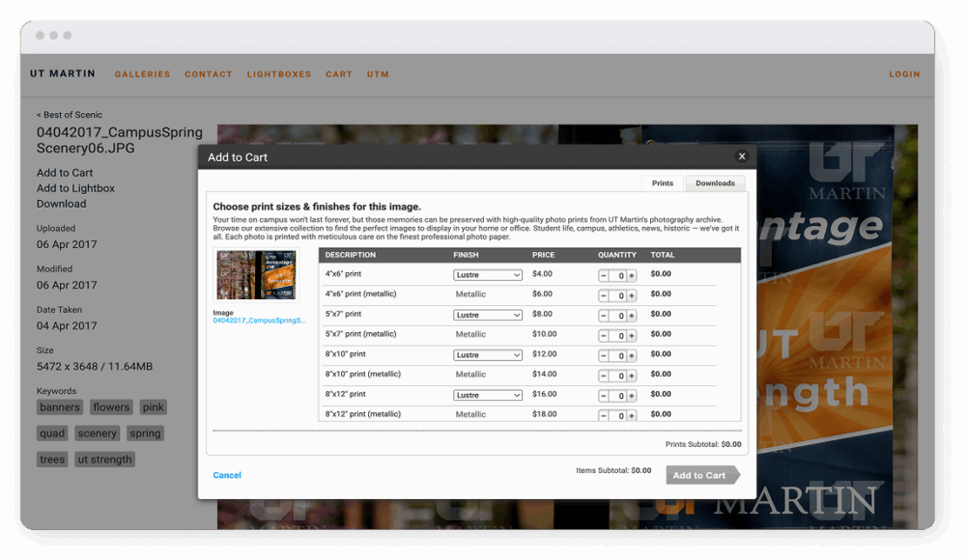Click the Items Subtotal text

(613, 470)
